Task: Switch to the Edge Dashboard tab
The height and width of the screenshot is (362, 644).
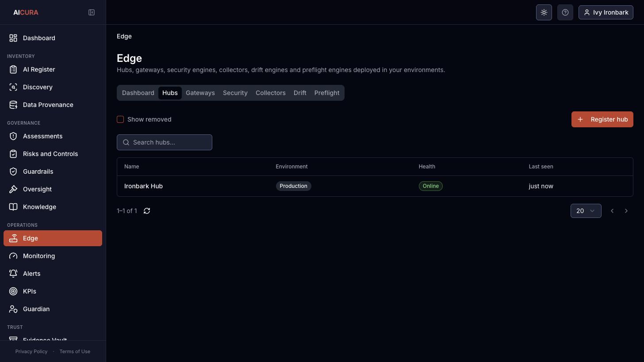Action: (x=138, y=93)
